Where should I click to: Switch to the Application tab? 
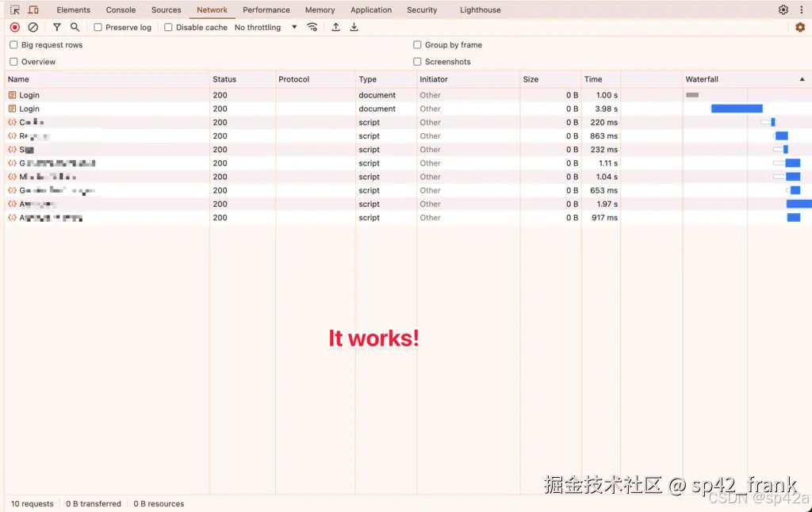[371, 10]
